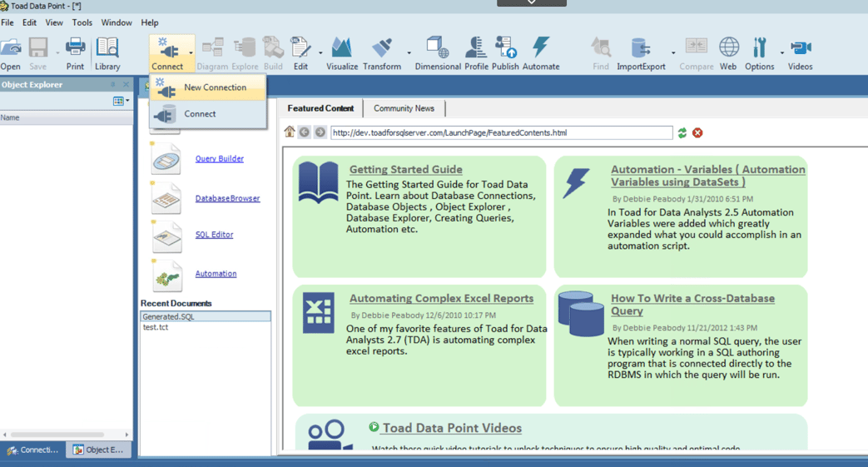Open the Build tool
This screenshot has width=868, height=467.
(273, 53)
